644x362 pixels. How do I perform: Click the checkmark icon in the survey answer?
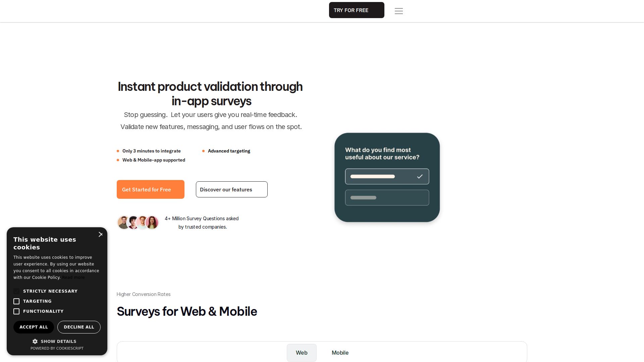pyautogui.click(x=420, y=176)
